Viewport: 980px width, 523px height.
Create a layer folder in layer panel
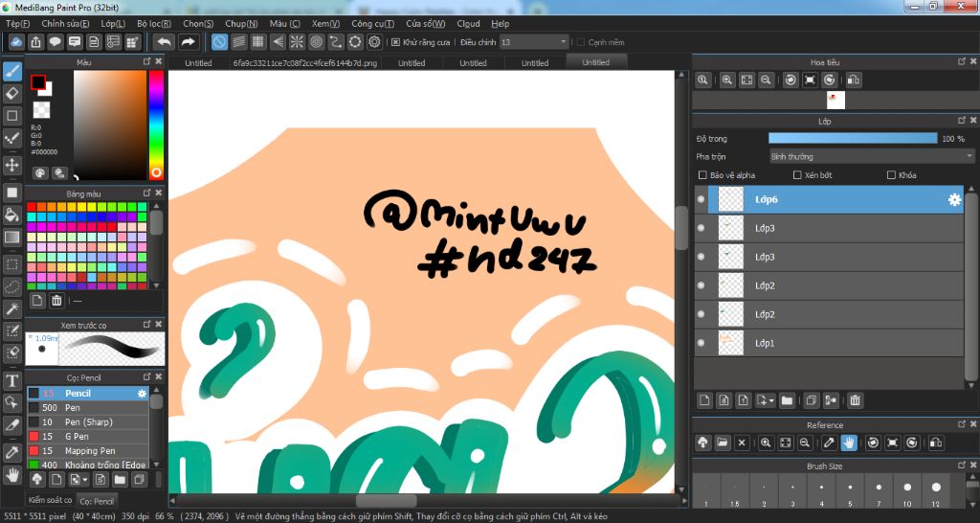[x=787, y=400]
